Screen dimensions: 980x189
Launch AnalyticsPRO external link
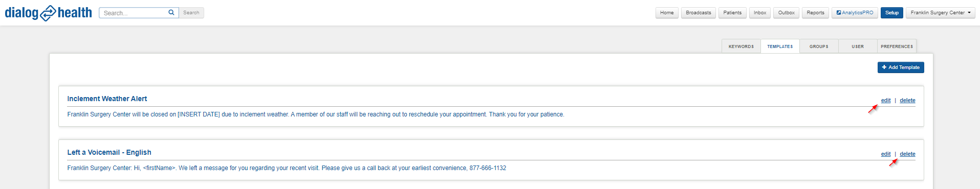(855, 13)
